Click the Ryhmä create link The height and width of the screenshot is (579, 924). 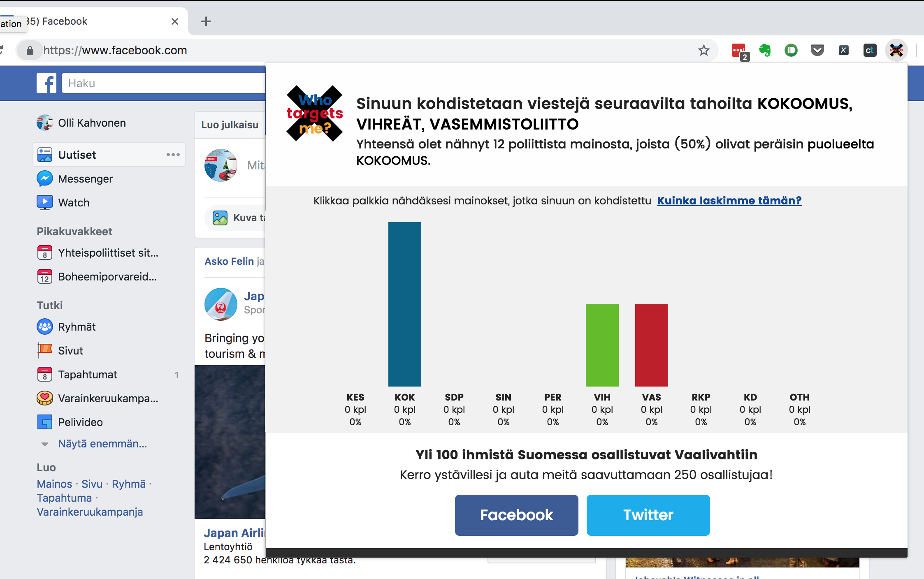click(129, 484)
